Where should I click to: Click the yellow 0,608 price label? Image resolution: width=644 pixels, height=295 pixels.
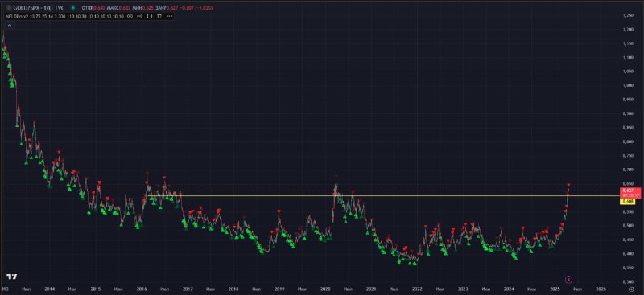coord(627,202)
